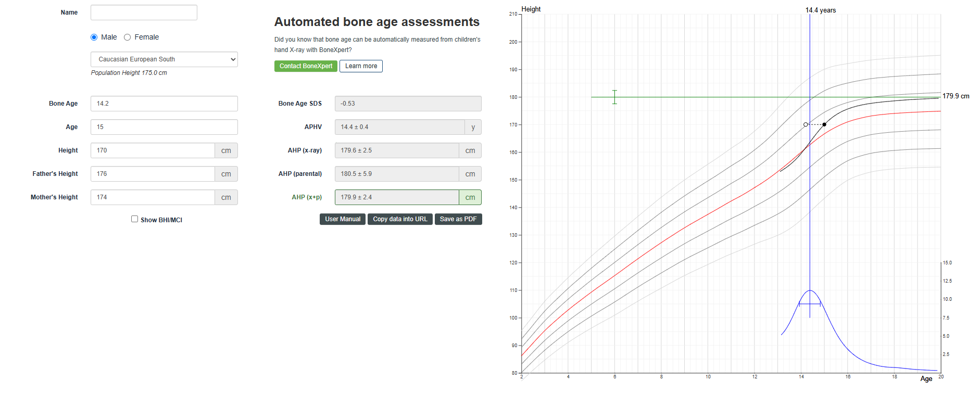Click the filled black data point on chart
This screenshot has width=980, height=394.
824,124
